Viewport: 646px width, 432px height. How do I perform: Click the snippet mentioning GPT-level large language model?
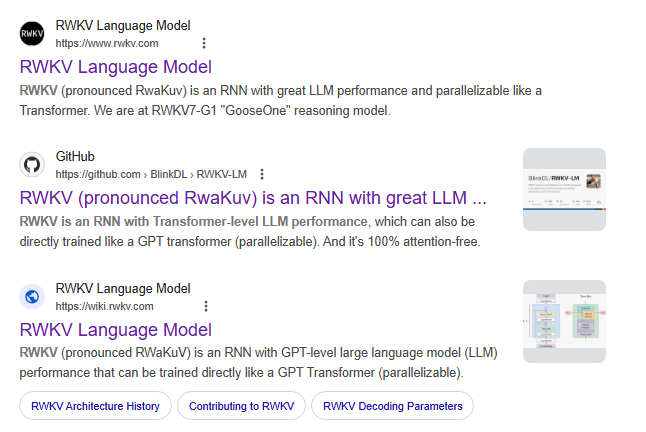pos(259,362)
